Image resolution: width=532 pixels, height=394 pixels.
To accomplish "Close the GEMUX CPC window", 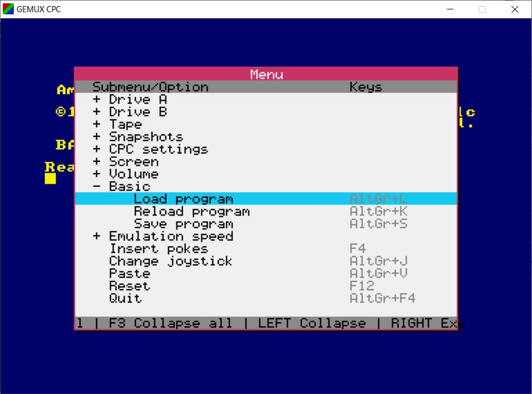I will (x=515, y=9).
